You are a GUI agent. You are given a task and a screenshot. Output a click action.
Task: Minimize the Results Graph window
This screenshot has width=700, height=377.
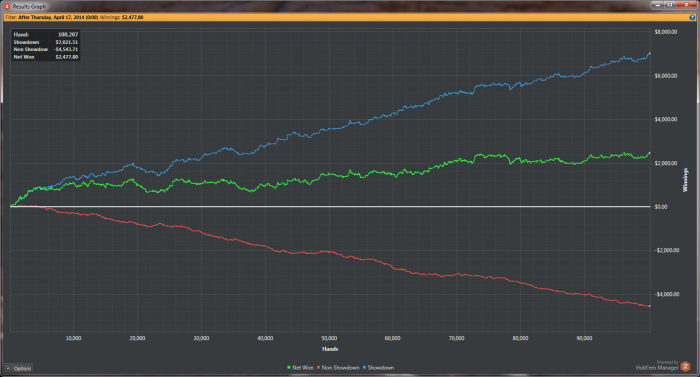click(x=658, y=4)
